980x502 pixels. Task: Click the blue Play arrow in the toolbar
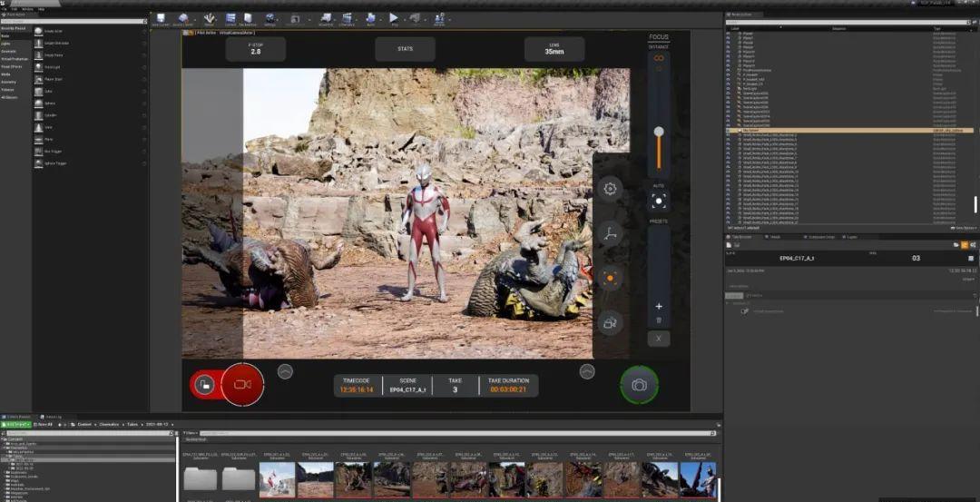pos(394,19)
